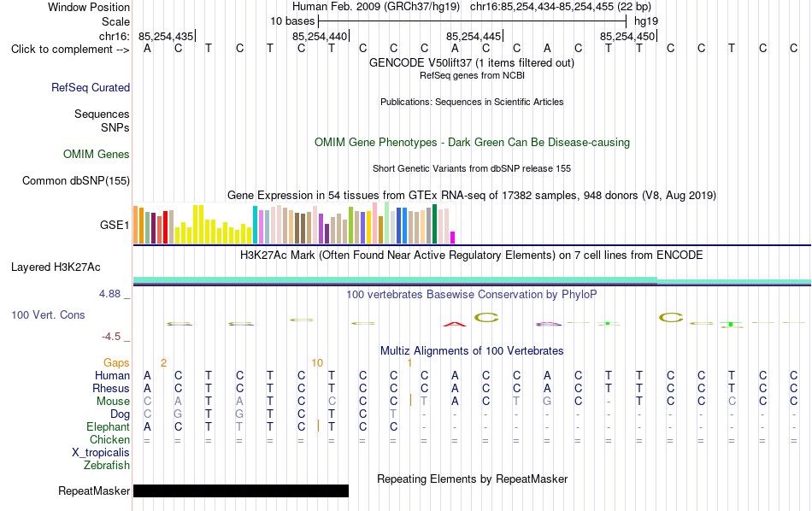The image size is (812, 511).
Task: Click the Zebrafish alignment row label
Action: [x=107, y=465]
